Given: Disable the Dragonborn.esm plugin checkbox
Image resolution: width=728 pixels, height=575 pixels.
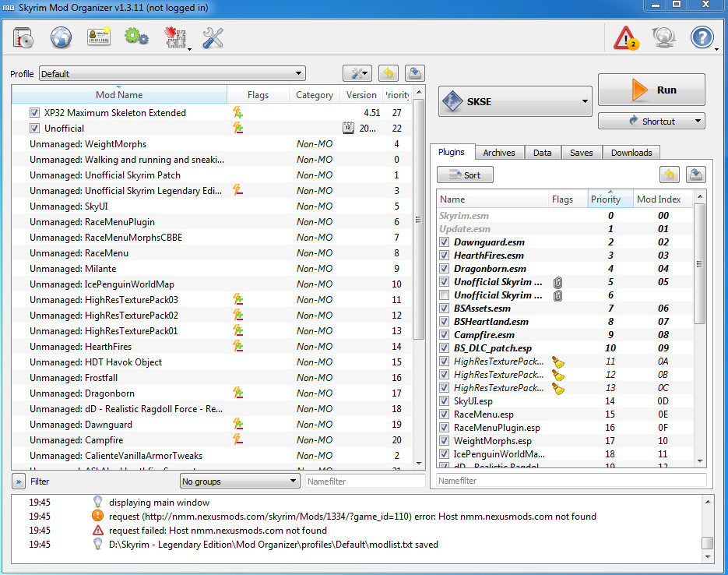Looking at the screenshot, I should 445,269.
